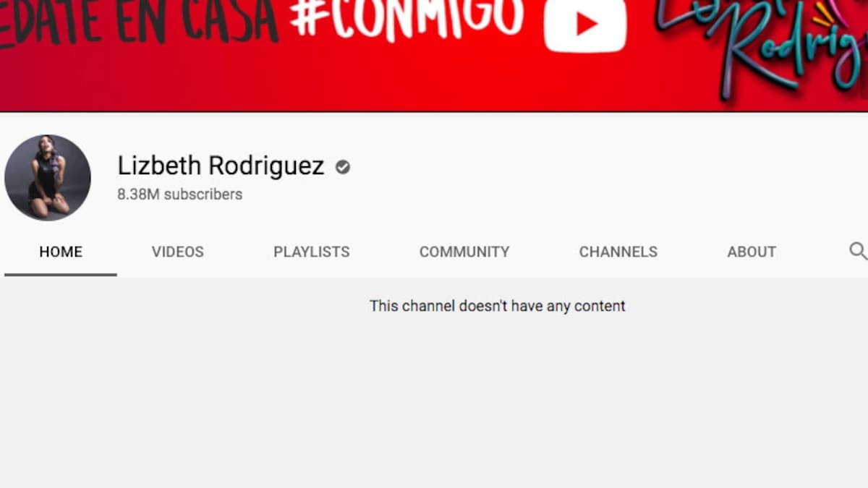View the CHANNELS tab
The image size is (868, 488).
pos(618,252)
